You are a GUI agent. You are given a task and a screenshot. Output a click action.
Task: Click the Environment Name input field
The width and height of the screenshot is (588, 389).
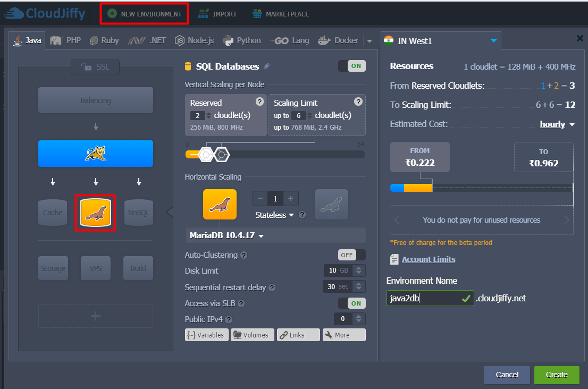click(430, 298)
